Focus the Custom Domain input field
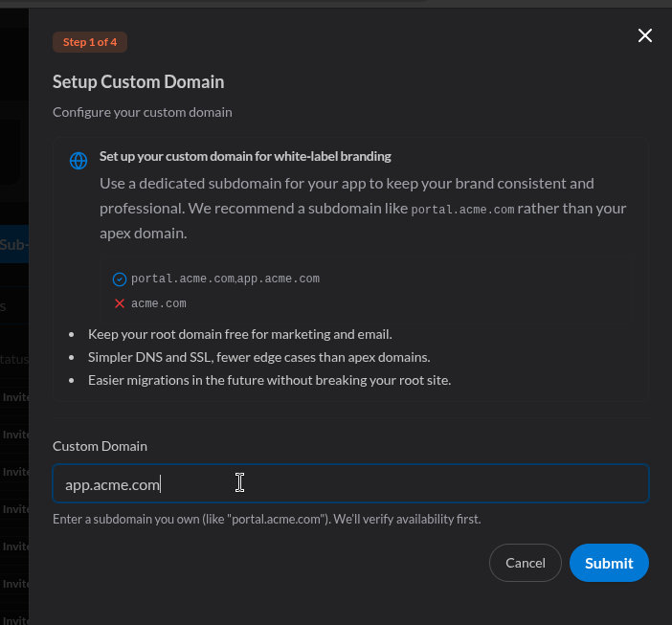Image resolution: width=672 pixels, height=625 pixels. coord(350,484)
